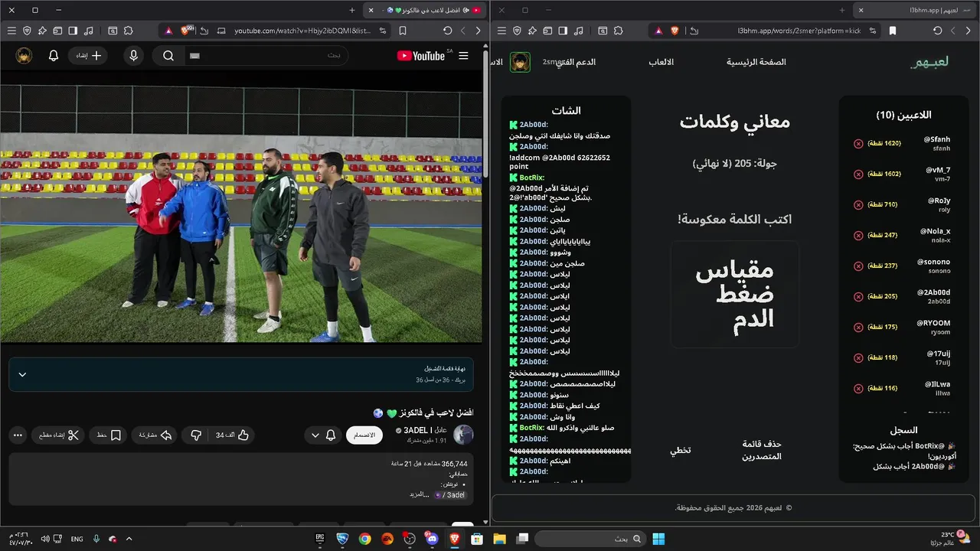Open channel notification bell dropdown
Viewport: 980px width, 551px height.
coord(322,435)
